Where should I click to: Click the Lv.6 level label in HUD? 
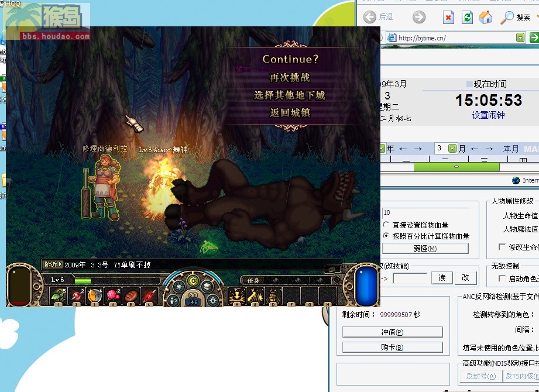coord(57,280)
